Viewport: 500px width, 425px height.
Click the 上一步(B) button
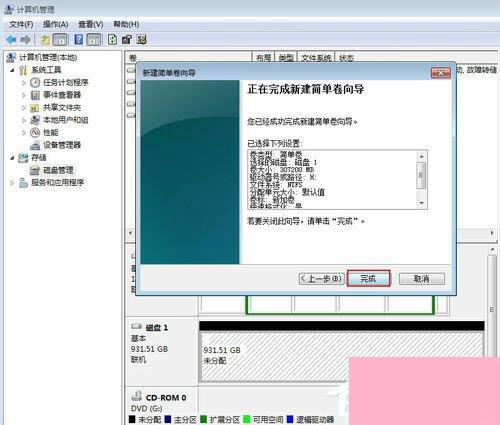pyautogui.click(x=321, y=279)
